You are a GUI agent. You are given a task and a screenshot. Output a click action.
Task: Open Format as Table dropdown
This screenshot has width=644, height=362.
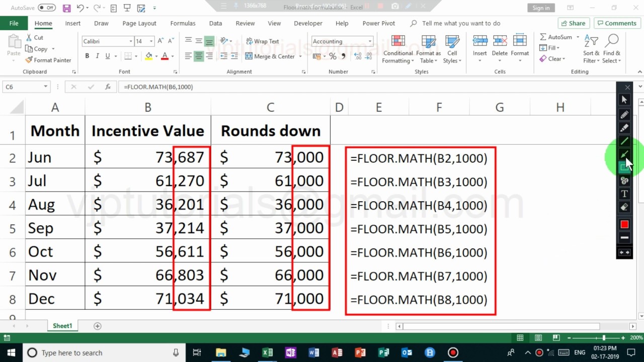pyautogui.click(x=428, y=49)
